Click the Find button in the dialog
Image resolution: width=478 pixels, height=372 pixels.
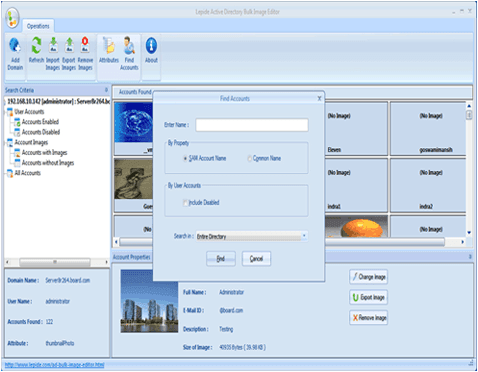(221, 259)
